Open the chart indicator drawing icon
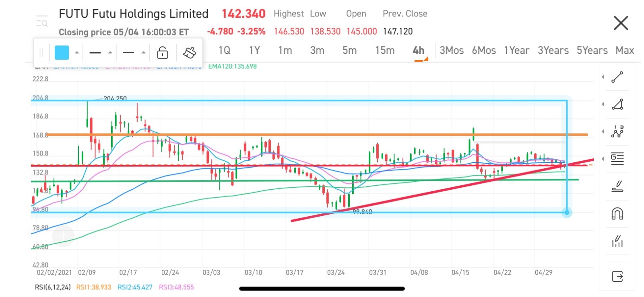Viewport: 644px width, 297px height. (617, 241)
